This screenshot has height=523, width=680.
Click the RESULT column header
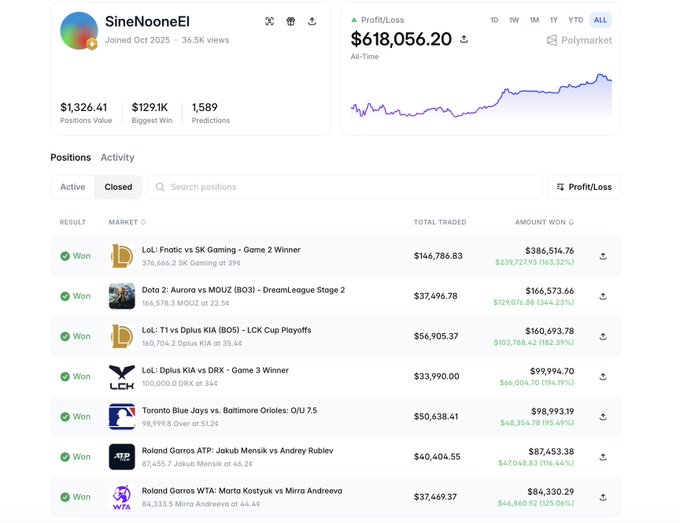point(73,222)
